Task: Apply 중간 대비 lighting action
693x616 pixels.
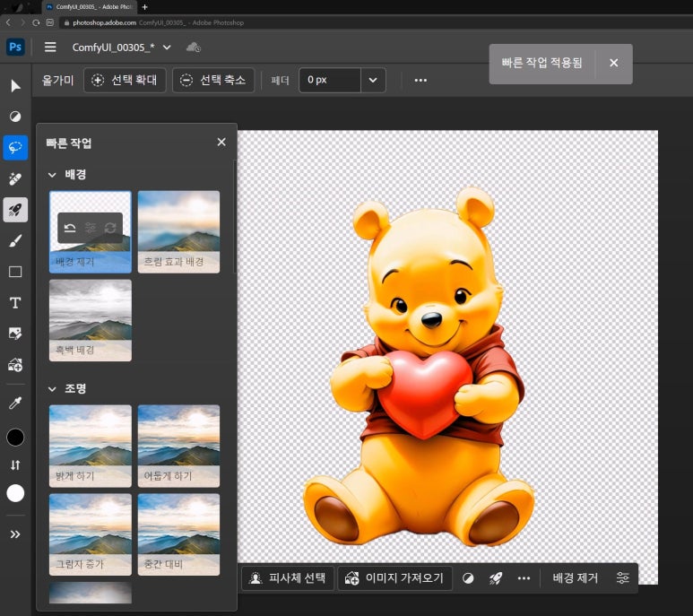Action: 178,534
